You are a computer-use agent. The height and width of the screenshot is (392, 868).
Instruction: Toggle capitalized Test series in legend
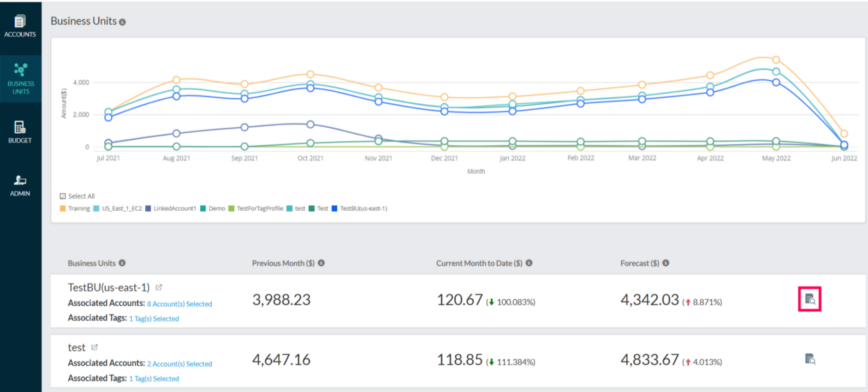(319, 208)
